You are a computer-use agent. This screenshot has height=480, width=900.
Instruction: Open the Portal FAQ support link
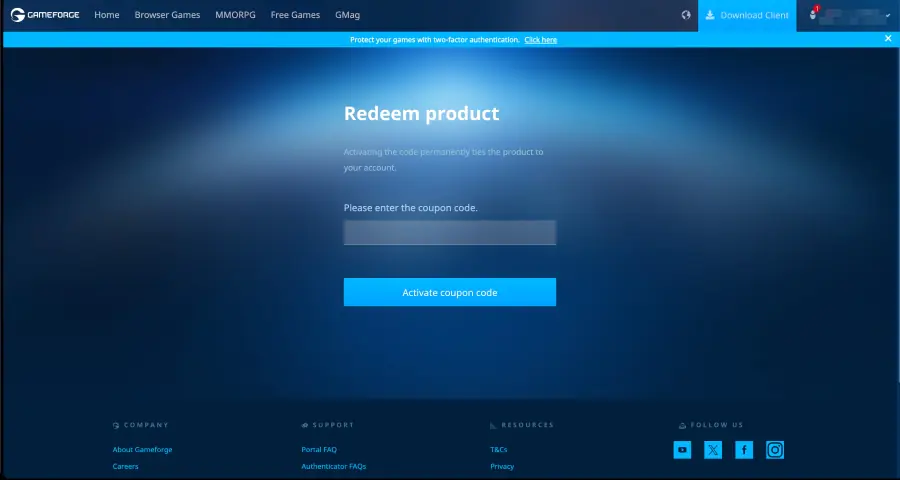tap(319, 450)
